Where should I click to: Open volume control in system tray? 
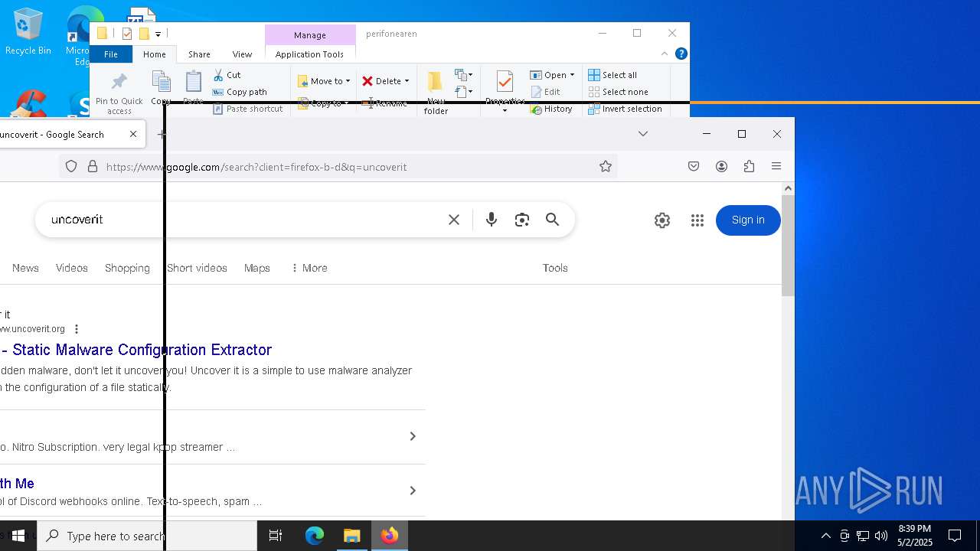click(x=880, y=536)
